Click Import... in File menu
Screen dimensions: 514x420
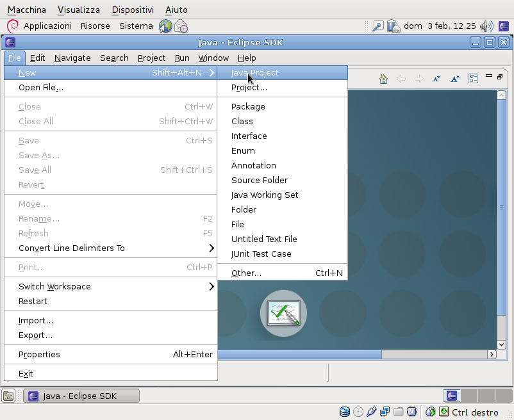pyautogui.click(x=111, y=321)
